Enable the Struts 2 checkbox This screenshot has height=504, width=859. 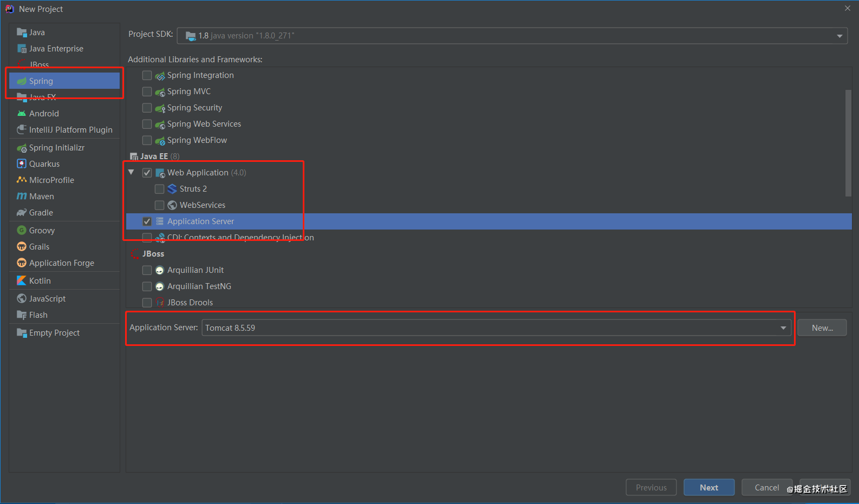(x=159, y=189)
